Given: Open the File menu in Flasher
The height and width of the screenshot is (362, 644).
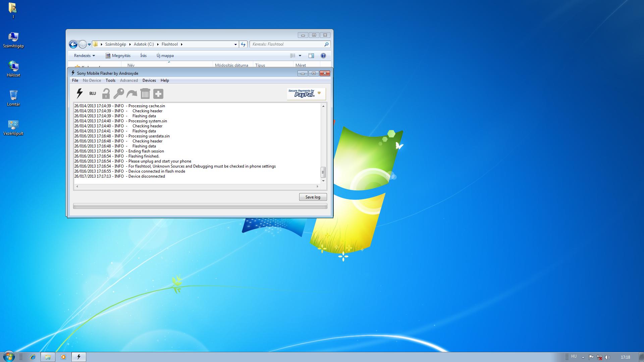Looking at the screenshot, I should [75, 80].
